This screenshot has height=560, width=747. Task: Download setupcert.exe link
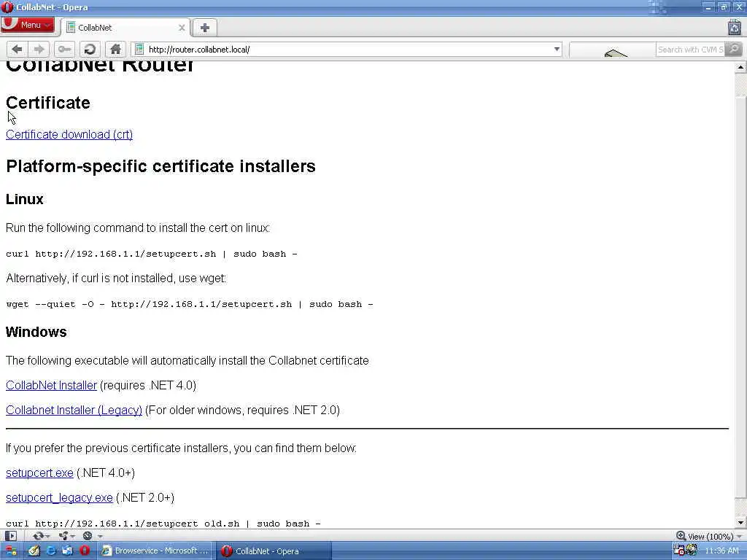coord(39,472)
